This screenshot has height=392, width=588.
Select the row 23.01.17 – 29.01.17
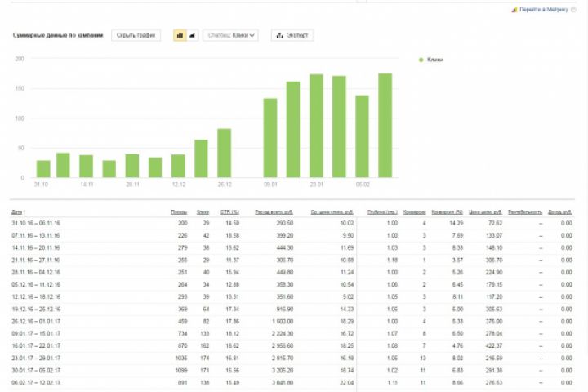point(292,359)
